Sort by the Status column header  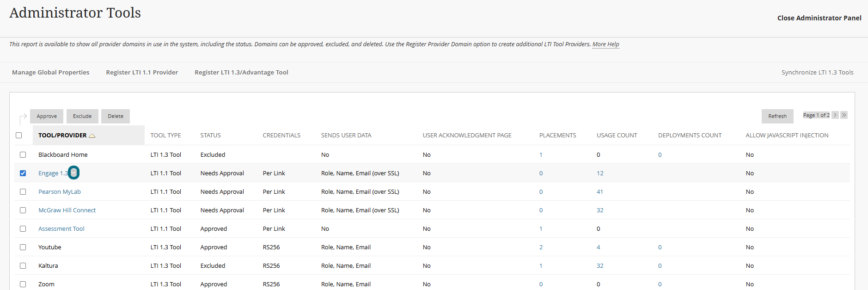[x=210, y=136]
